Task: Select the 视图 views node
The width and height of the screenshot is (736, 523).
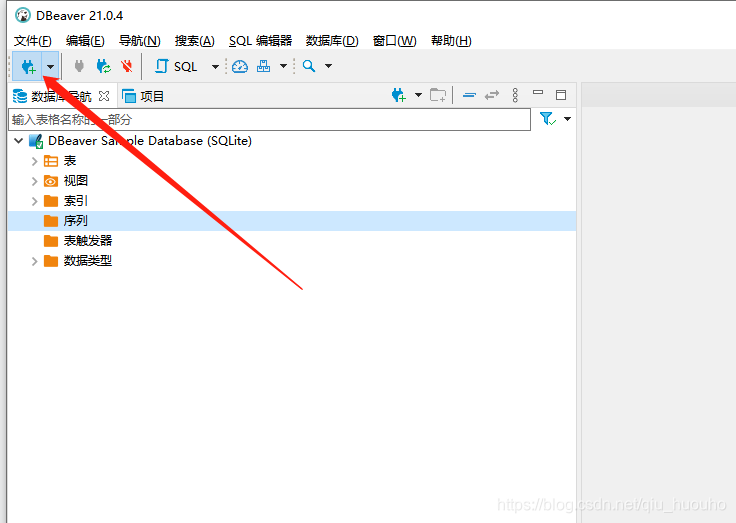Action: [76, 181]
